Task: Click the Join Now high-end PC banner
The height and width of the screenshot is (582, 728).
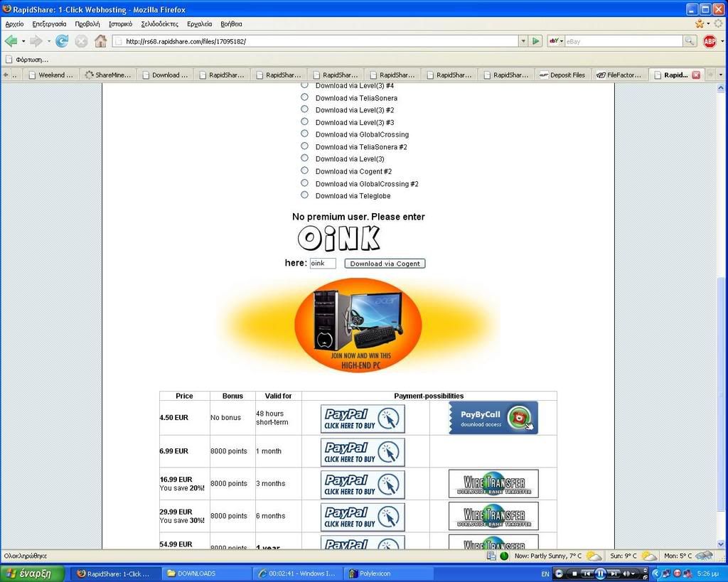Action: click(x=358, y=325)
